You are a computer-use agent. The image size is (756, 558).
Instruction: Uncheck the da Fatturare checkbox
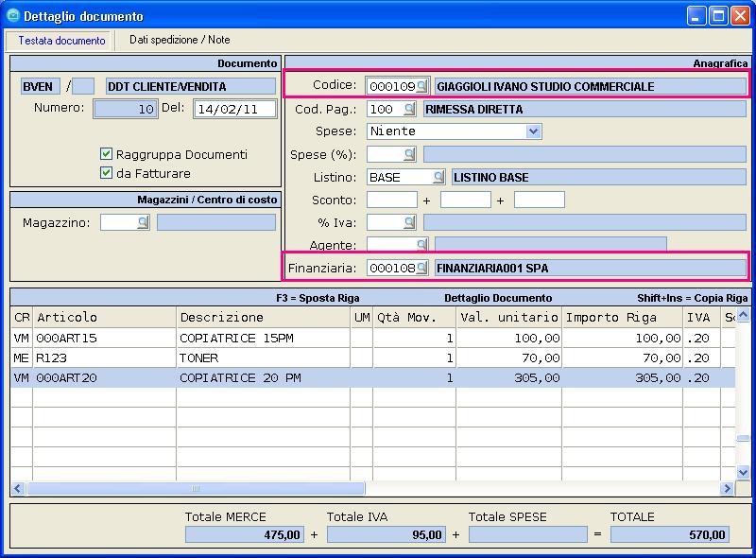tap(106, 173)
